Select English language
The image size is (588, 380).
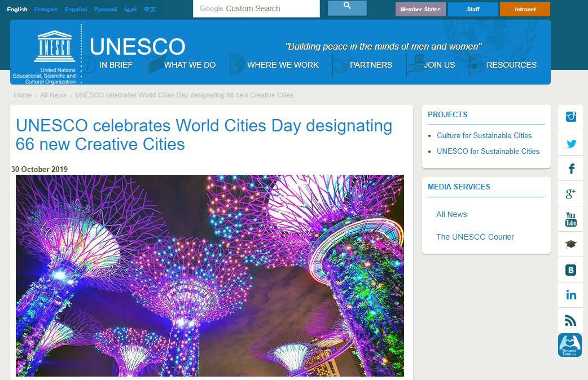[17, 10]
